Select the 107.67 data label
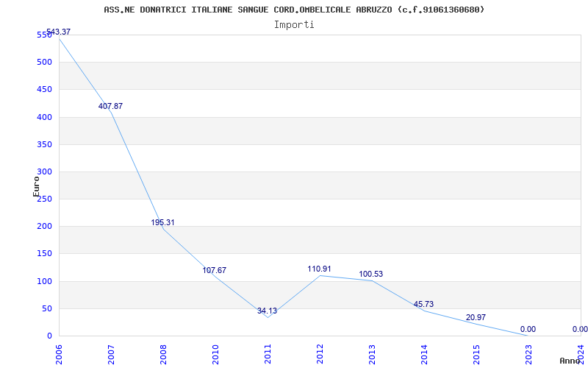 pos(215,270)
